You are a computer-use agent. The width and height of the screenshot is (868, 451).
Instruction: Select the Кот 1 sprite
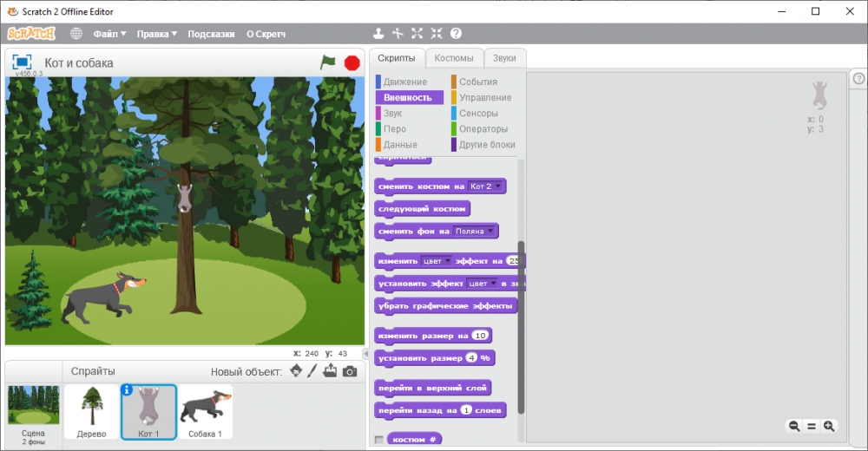coord(148,412)
